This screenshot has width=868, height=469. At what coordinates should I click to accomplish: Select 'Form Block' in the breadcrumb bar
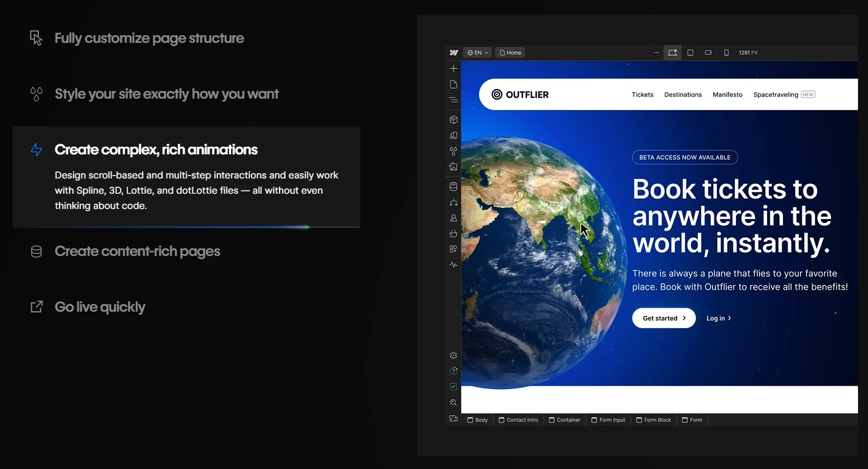653,420
